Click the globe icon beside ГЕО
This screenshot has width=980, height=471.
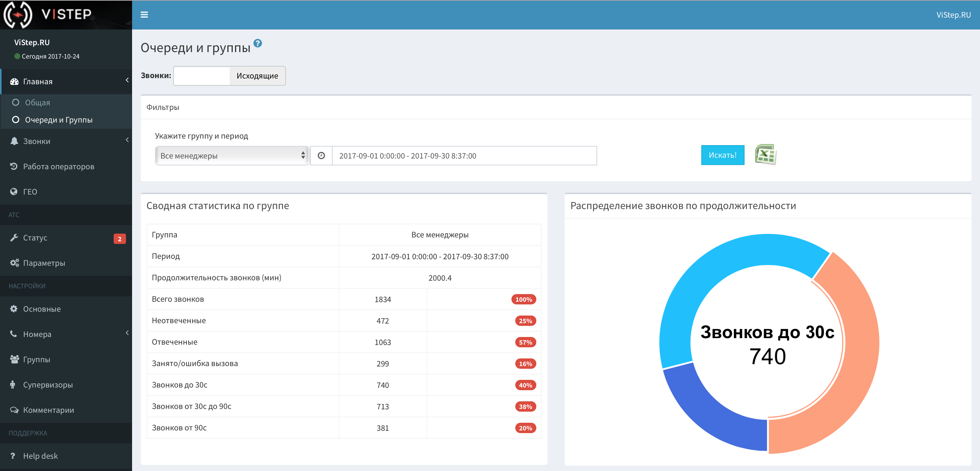(x=14, y=191)
